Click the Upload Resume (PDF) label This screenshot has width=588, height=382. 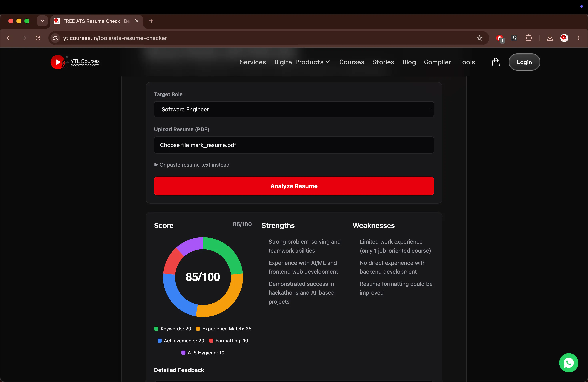point(182,129)
